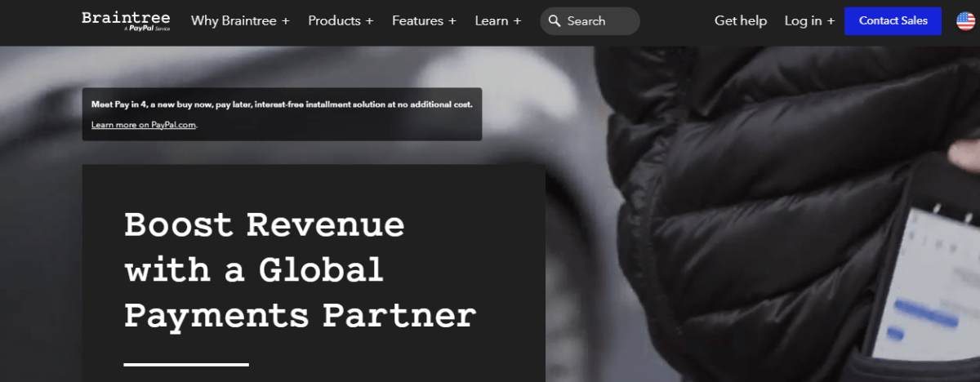
Task: Click the plus icon beside Learn
Action: pos(517,21)
